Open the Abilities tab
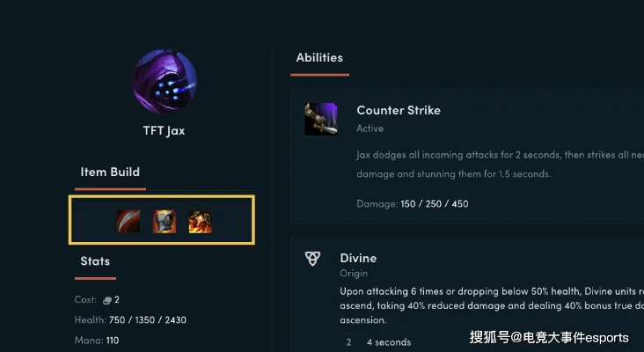This screenshot has height=352, width=644. (x=319, y=58)
